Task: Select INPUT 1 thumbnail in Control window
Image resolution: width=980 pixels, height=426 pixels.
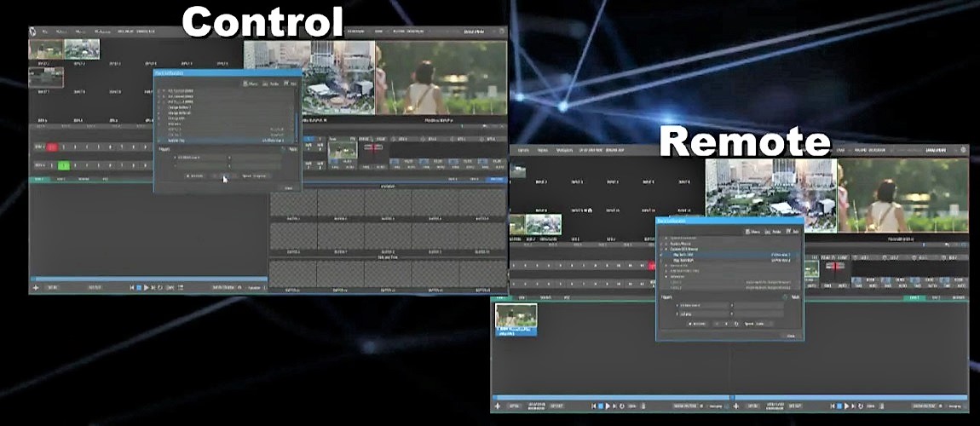Action: (46, 49)
